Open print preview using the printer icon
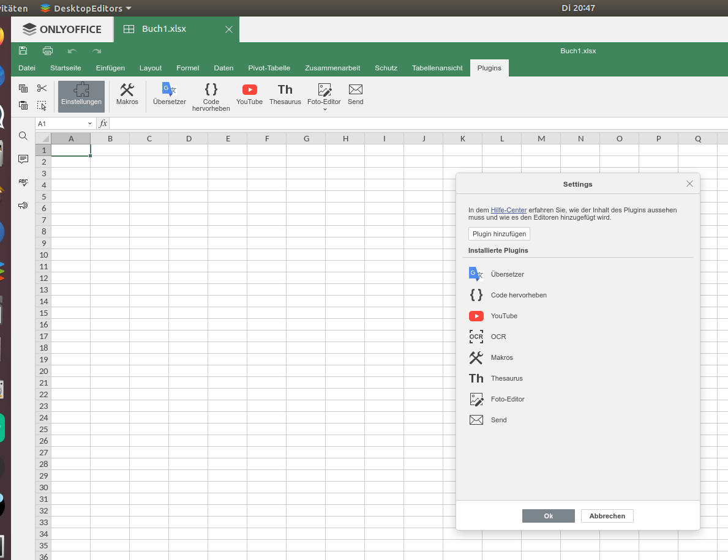728x560 pixels. (47, 51)
